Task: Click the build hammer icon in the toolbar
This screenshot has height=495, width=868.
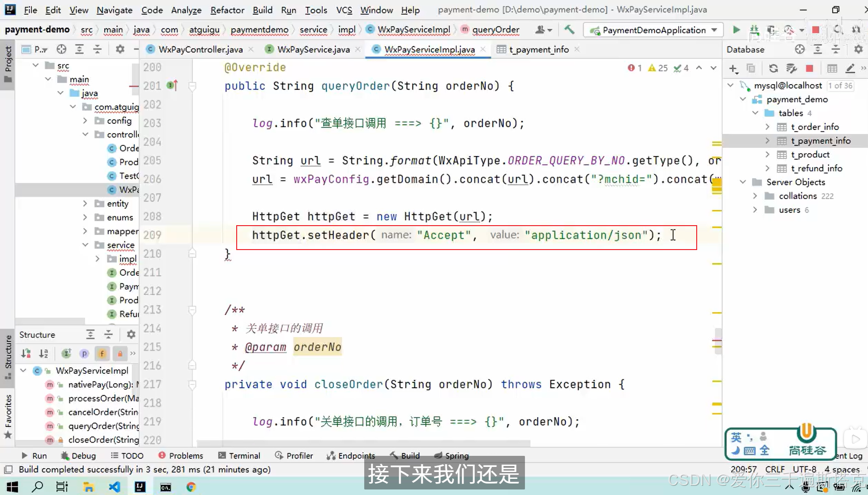Action: 569,30
